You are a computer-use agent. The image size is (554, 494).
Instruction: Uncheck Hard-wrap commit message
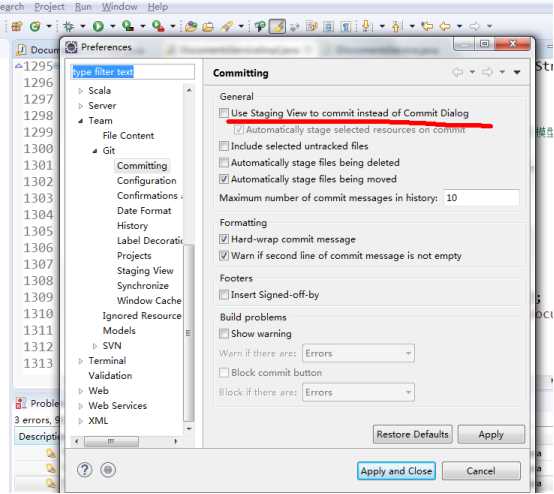224,239
